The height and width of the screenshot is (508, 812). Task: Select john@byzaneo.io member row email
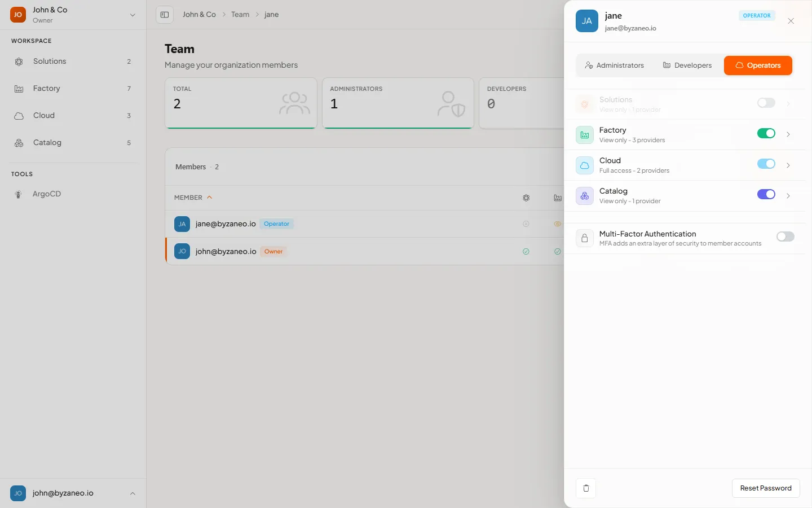(226, 251)
